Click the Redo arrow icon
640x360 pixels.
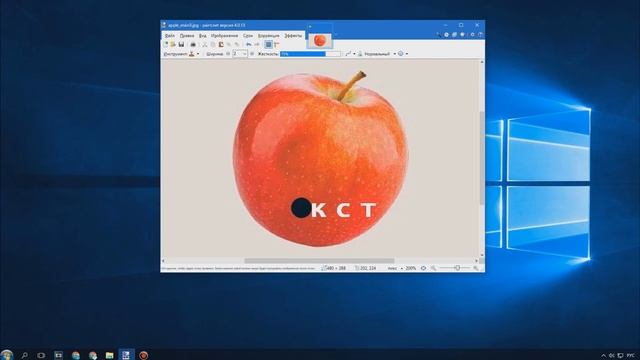tap(257, 44)
